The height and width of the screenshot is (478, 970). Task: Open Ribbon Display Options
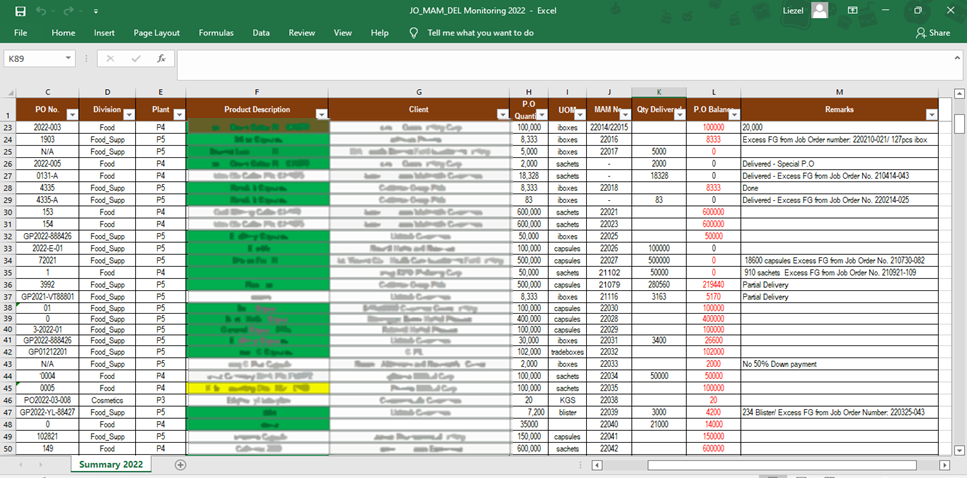(852, 11)
